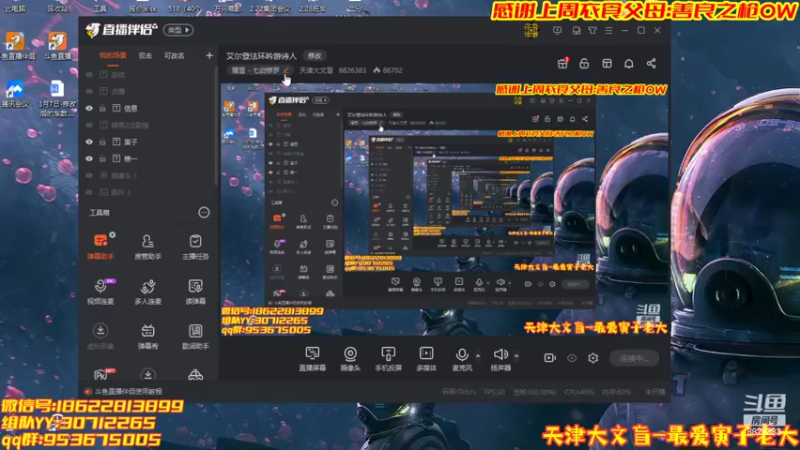The height and width of the screenshot is (450, 800).
Task: Click the monitor icon in title bar
Action: click(x=557, y=31)
